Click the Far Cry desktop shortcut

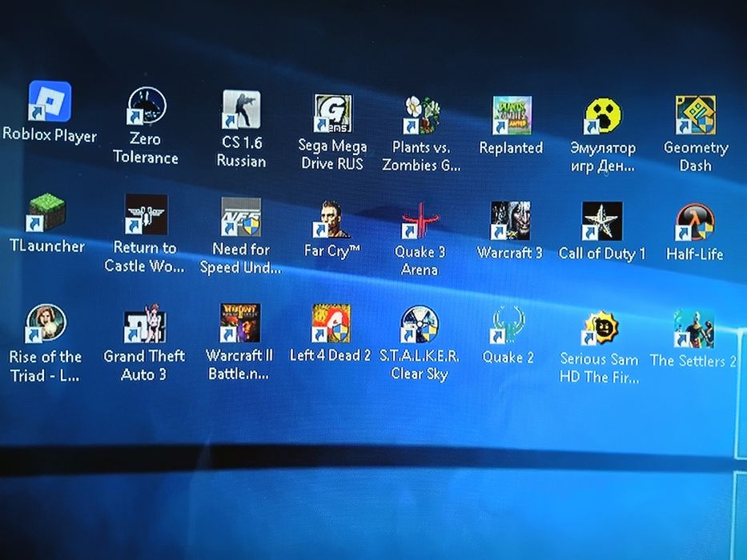(x=331, y=219)
